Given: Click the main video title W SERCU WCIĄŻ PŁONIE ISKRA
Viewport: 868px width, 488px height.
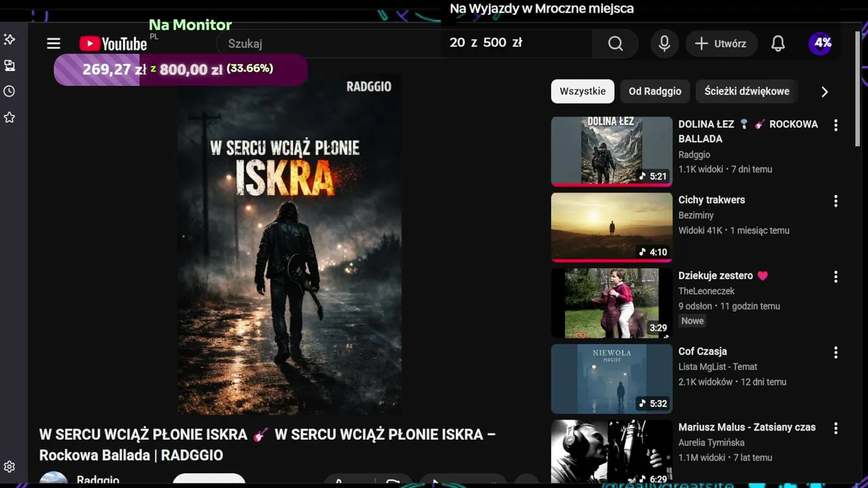Looking at the screenshot, I should (x=267, y=445).
